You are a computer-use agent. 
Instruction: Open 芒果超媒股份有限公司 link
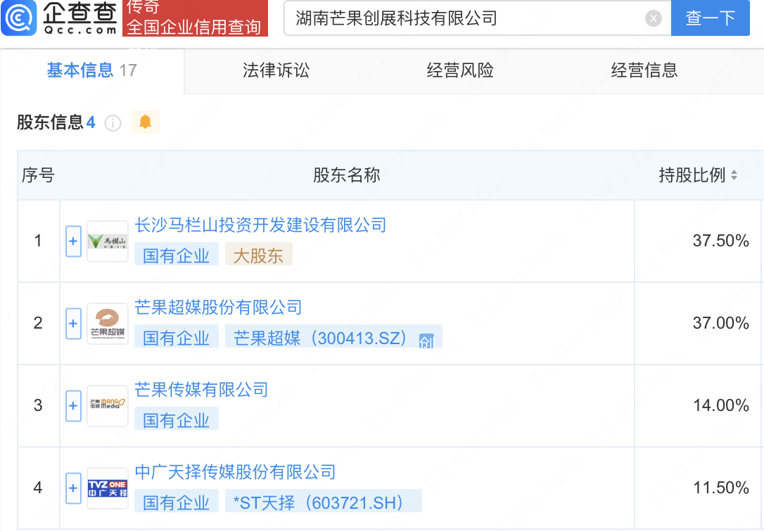218,308
